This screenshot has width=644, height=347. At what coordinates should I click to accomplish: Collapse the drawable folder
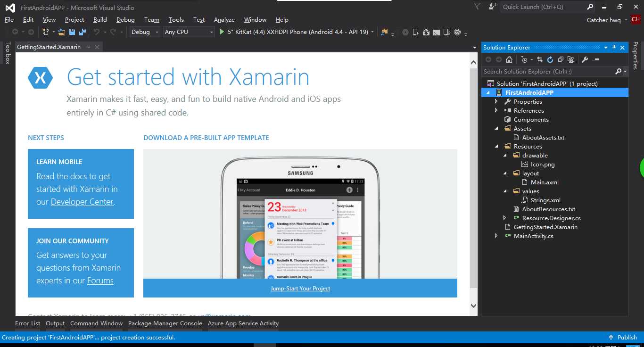tap(504, 156)
